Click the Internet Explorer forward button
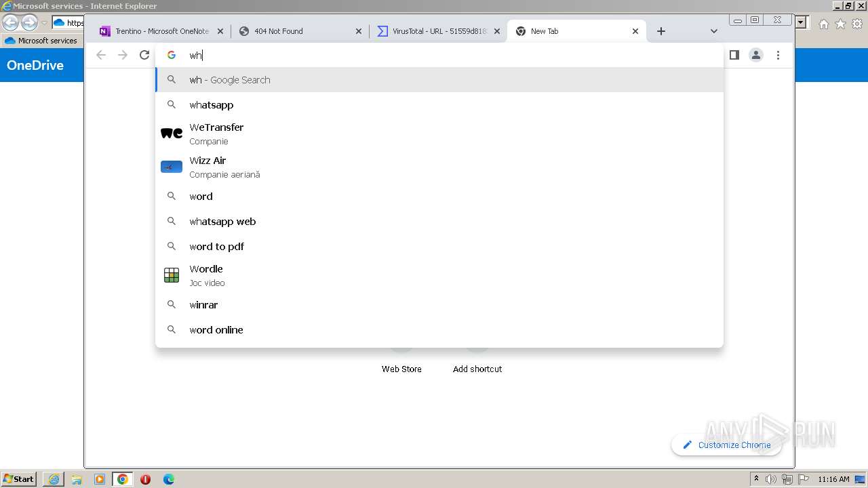 click(x=29, y=22)
